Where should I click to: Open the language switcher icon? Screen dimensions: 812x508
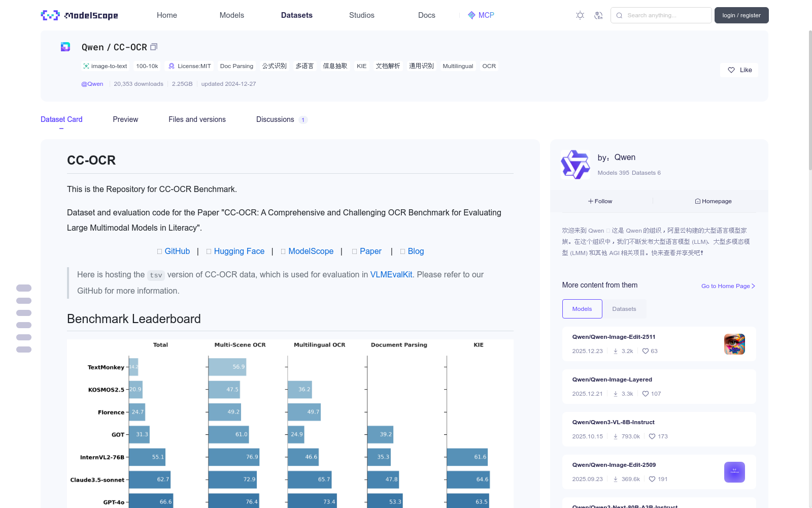(x=598, y=15)
